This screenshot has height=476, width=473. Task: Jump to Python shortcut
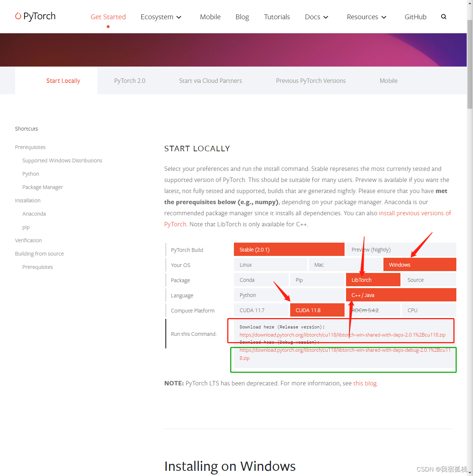(31, 174)
